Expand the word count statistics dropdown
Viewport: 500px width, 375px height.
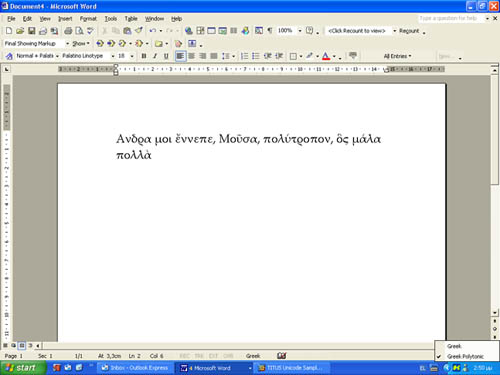pos(395,31)
